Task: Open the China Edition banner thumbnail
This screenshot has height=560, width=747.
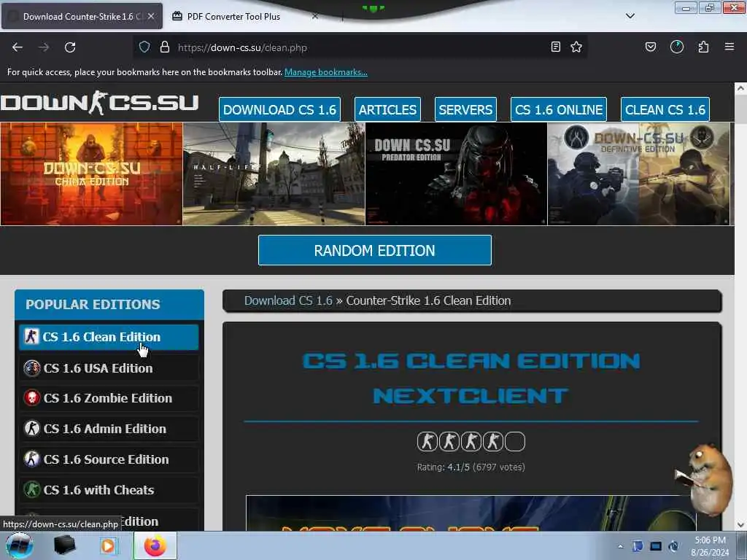Action: click(x=91, y=174)
